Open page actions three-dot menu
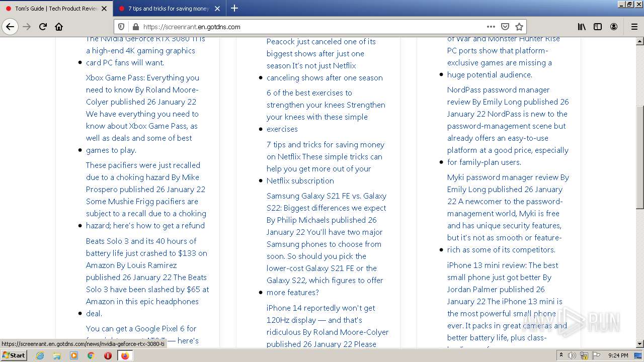Screen dimensions: 644x362 491,27
